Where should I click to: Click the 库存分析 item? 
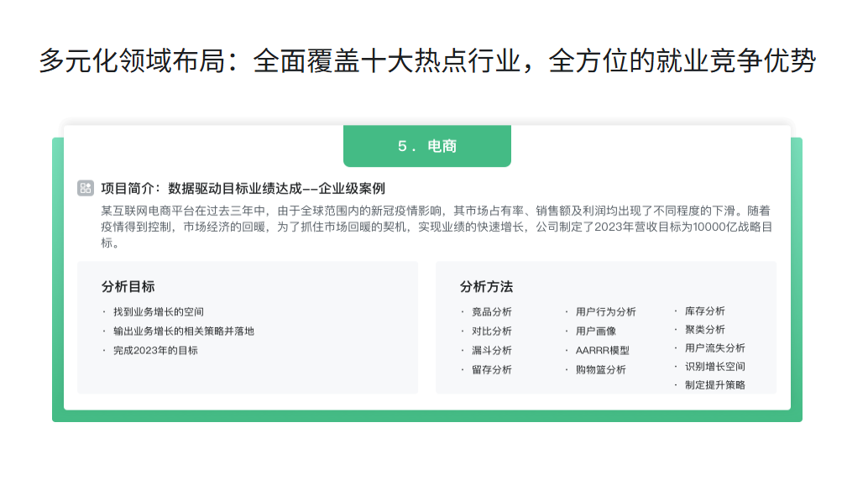pos(704,310)
